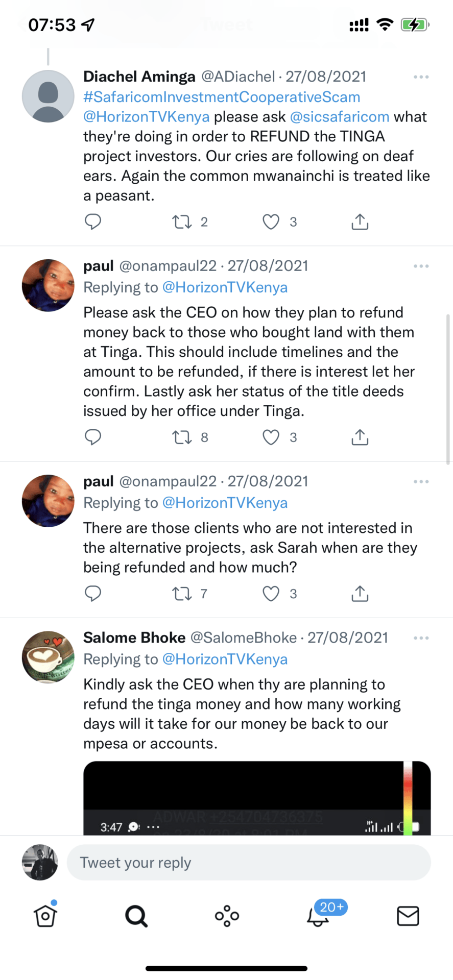Retweet Diachel Aminga's tweet

pos(182,222)
